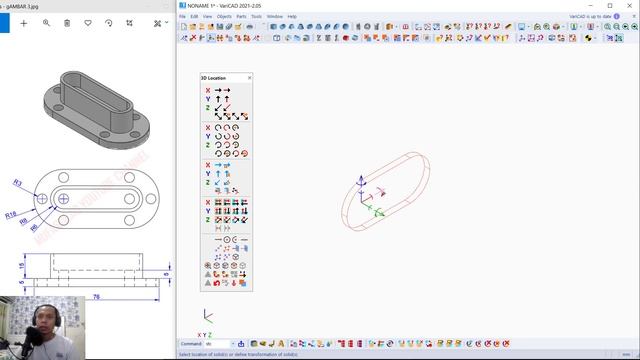Click first Y-axis up arrow in 3D Location

pos(218,99)
